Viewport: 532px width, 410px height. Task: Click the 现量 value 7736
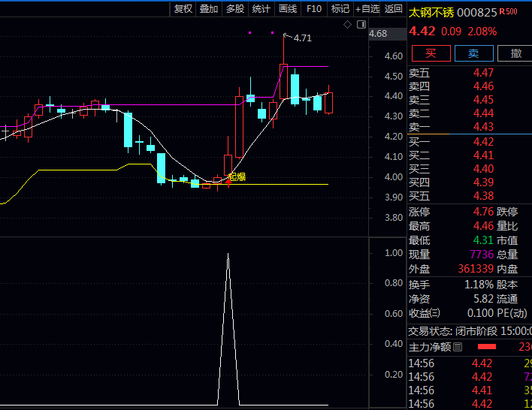[x=482, y=255]
